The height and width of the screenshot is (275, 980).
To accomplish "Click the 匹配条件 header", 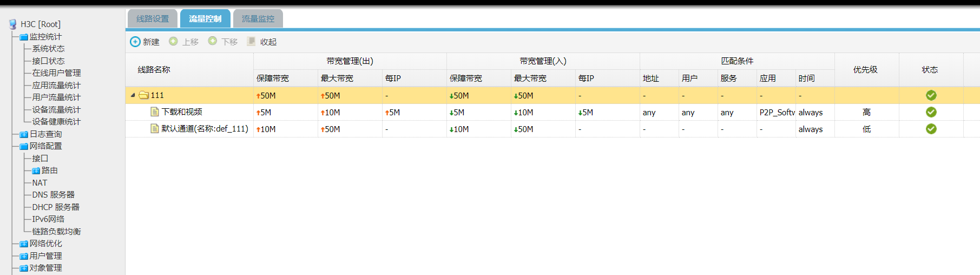I will 737,61.
